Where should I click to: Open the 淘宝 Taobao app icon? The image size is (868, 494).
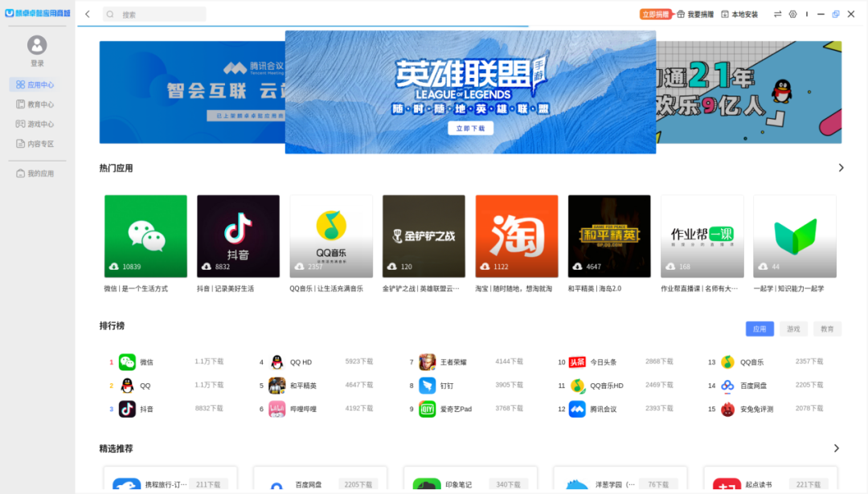(516, 235)
